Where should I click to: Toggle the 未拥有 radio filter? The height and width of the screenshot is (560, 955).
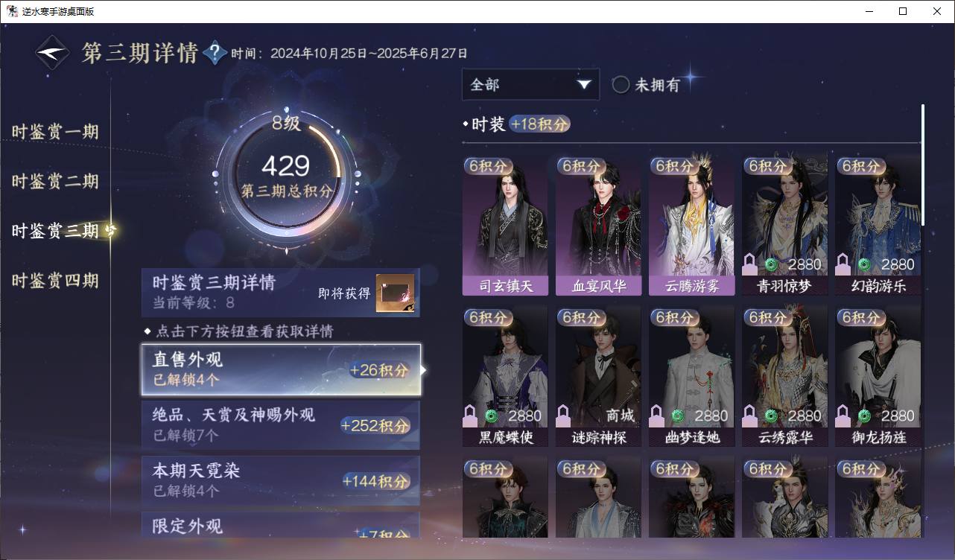[621, 85]
